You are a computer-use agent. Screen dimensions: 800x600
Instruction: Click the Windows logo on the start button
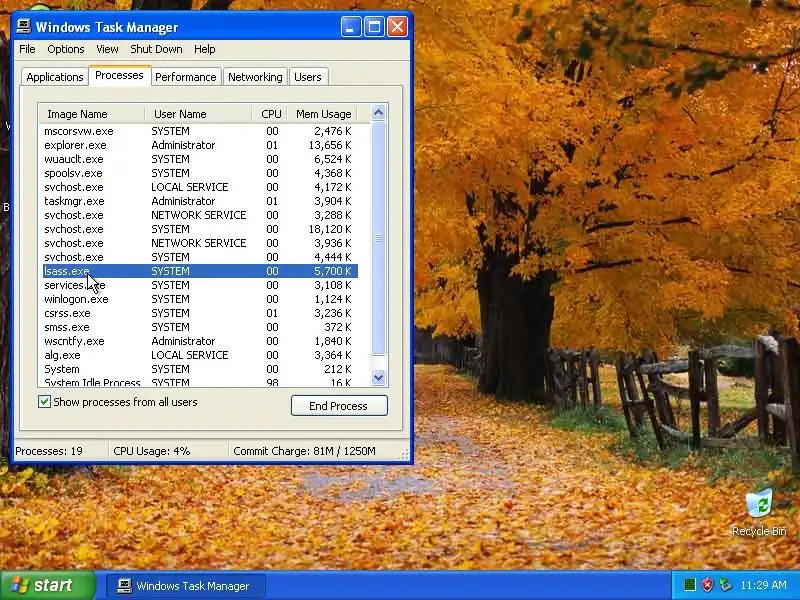coord(19,585)
